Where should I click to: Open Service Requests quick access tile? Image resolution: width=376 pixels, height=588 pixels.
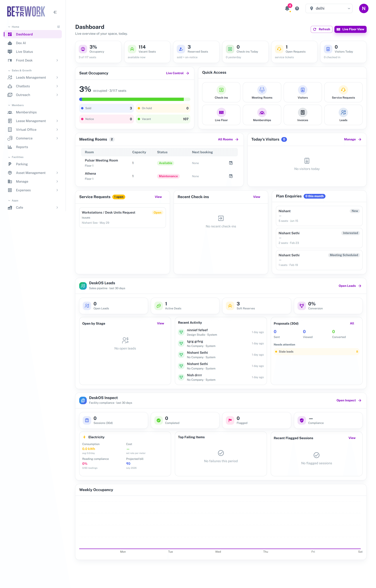pos(343,92)
